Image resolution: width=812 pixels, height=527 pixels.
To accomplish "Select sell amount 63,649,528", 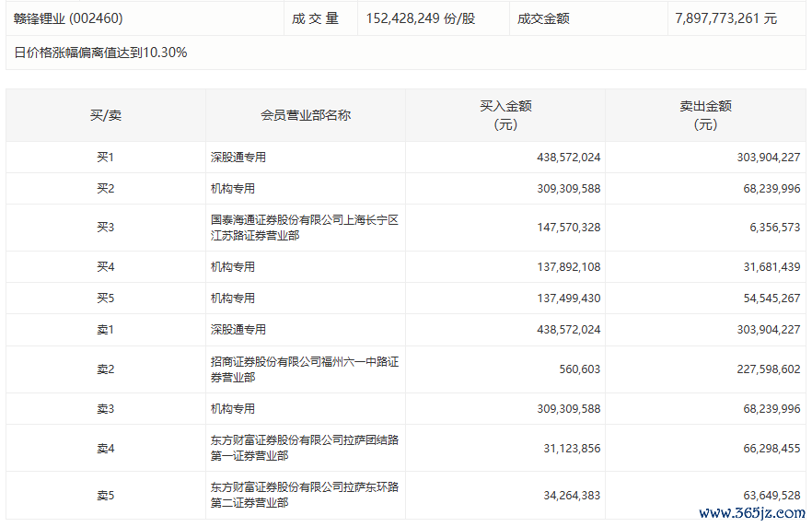I will (x=771, y=496).
